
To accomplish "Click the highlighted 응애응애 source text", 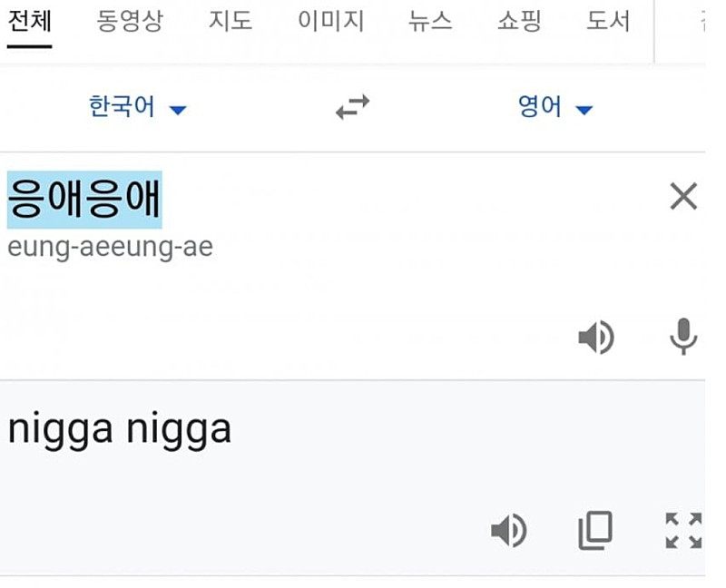I will point(84,199).
